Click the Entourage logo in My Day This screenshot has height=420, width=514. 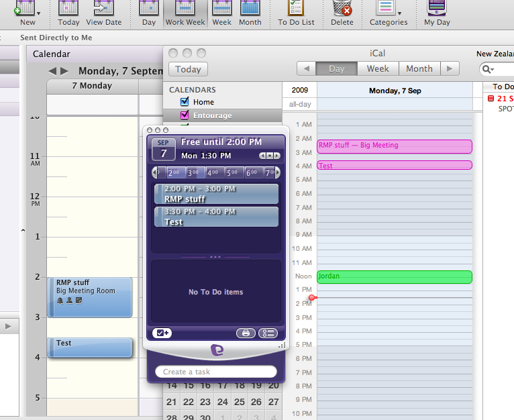pos(217,350)
